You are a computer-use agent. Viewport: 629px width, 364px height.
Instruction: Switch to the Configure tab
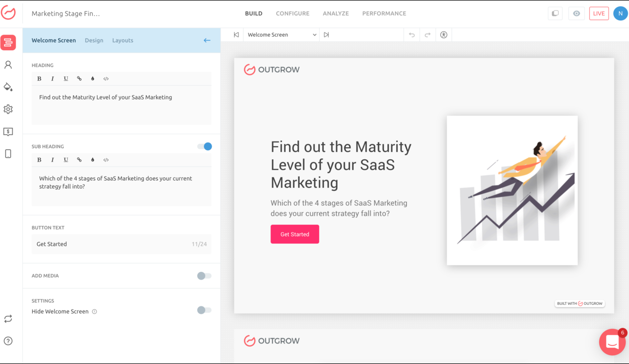[x=292, y=14]
